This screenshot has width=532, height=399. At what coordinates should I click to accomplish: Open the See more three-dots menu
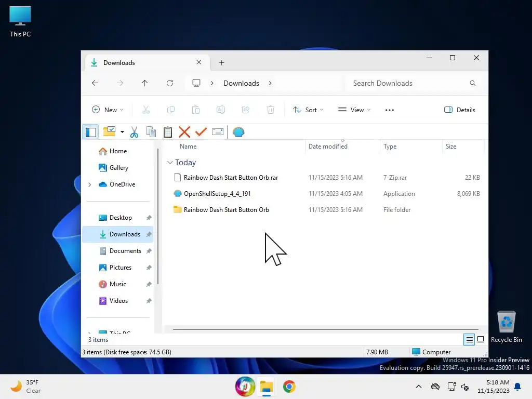pyautogui.click(x=390, y=110)
